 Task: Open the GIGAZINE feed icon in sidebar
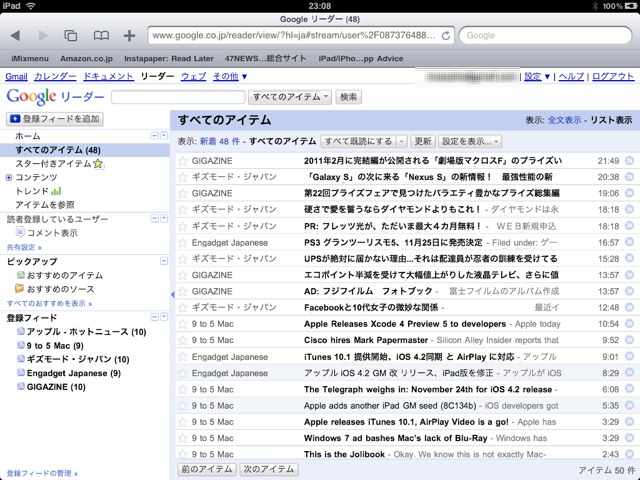[21, 386]
